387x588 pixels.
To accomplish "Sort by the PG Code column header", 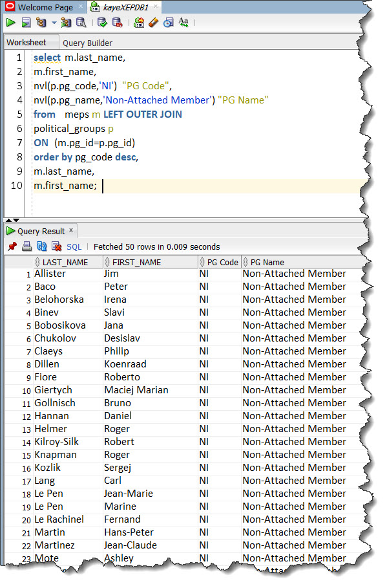I will tap(222, 262).
